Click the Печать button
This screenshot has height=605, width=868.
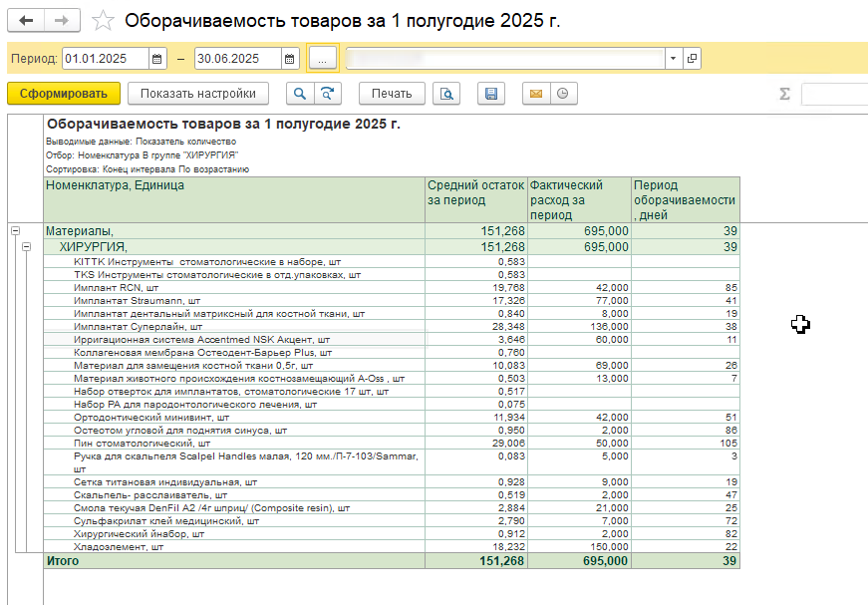coord(392,94)
